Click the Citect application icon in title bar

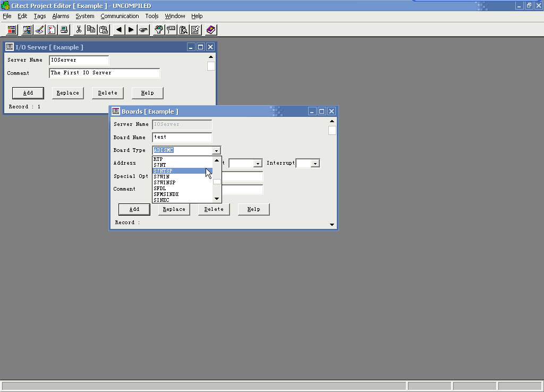coord(5,5)
